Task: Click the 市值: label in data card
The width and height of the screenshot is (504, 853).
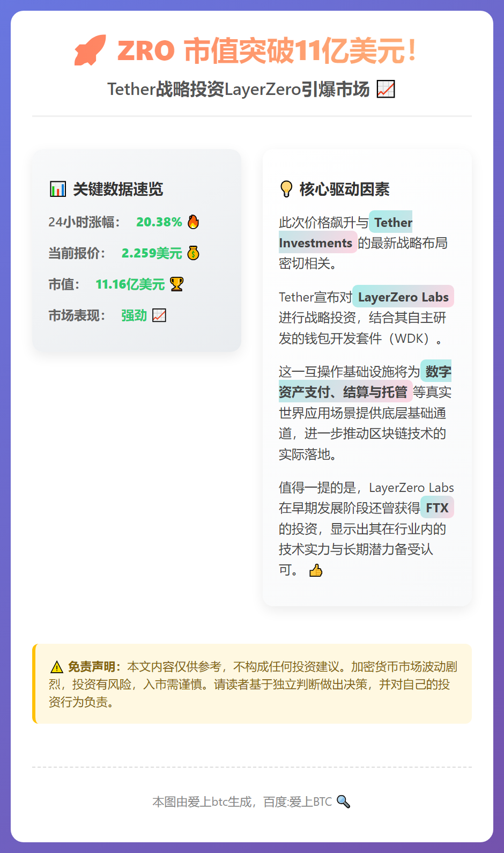Action: click(64, 284)
